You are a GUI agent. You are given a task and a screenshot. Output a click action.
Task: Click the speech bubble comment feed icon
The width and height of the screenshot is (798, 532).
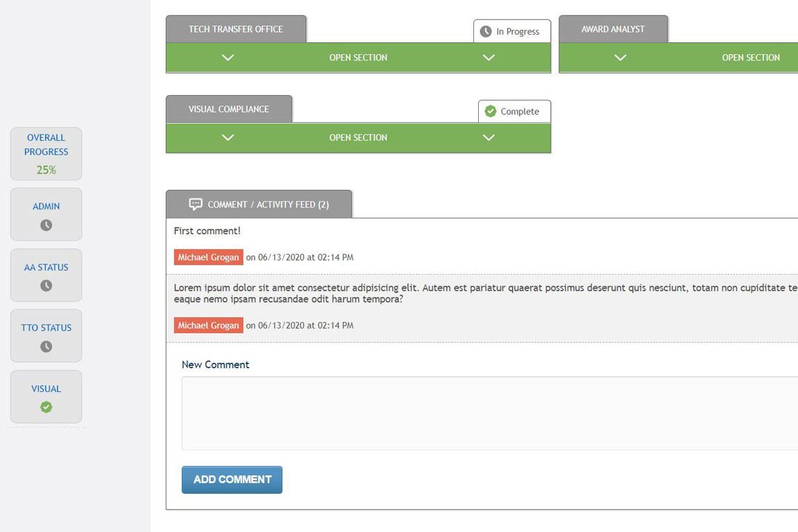pyautogui.click(x=196, y=204)
